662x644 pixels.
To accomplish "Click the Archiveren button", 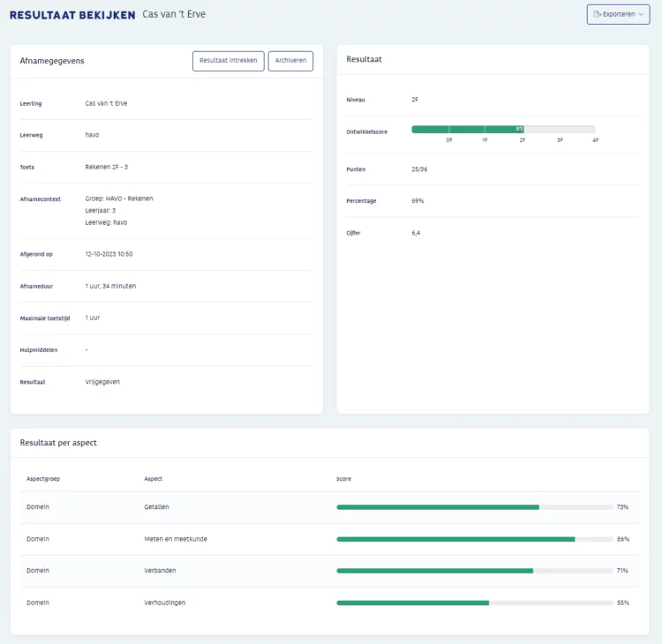I will coord(290,61).
